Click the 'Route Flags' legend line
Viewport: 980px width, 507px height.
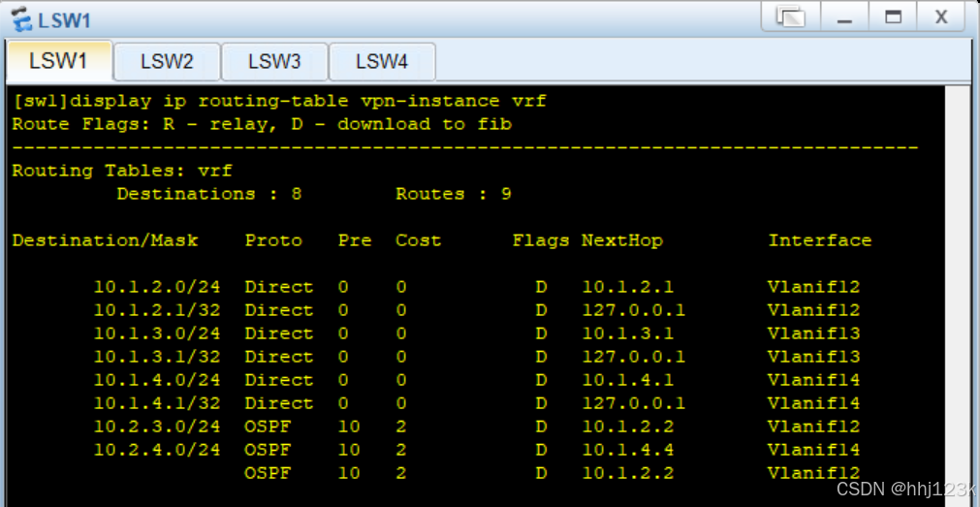point(262,124)
